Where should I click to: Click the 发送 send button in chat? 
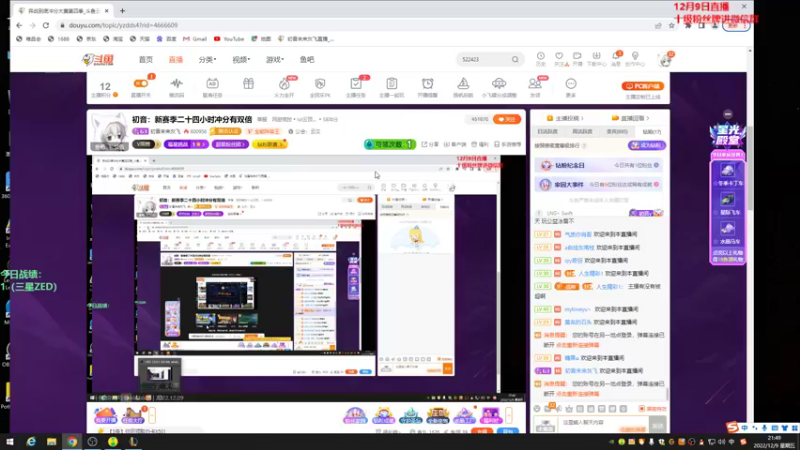tap(658, 424)
